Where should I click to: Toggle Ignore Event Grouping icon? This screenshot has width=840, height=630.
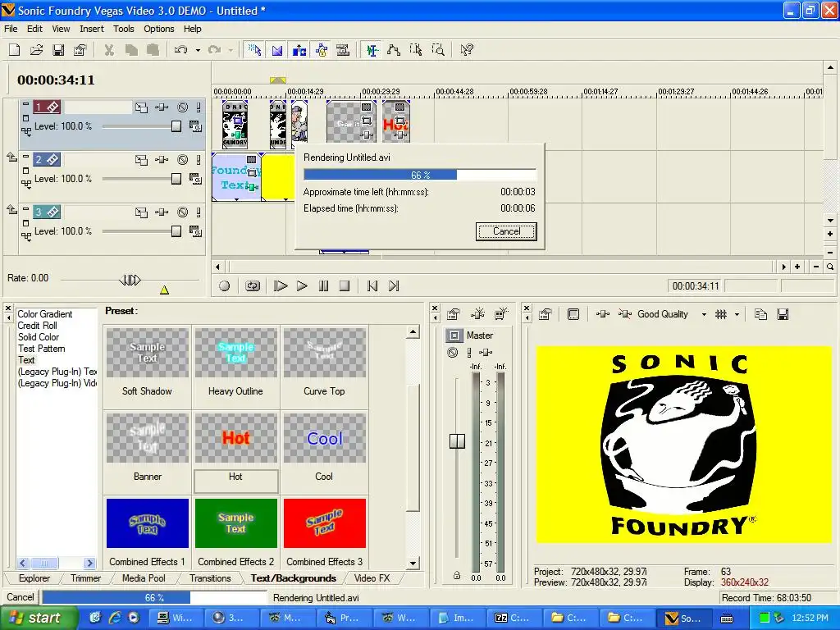(343, 50)
